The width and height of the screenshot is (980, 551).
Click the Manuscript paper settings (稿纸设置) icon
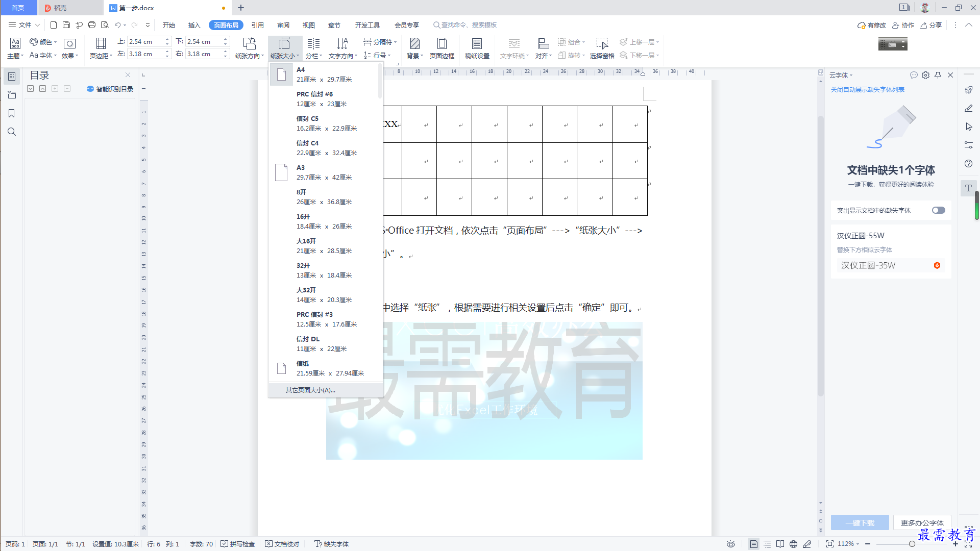point(477,43)
